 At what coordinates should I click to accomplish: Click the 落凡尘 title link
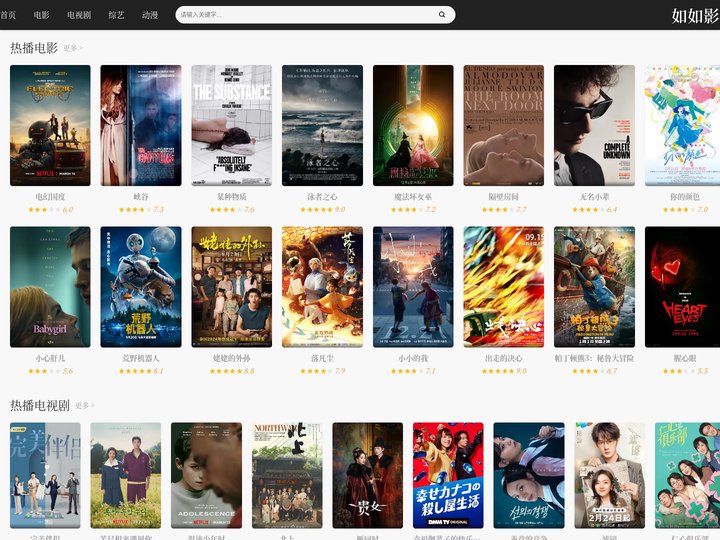pos(322,358)
